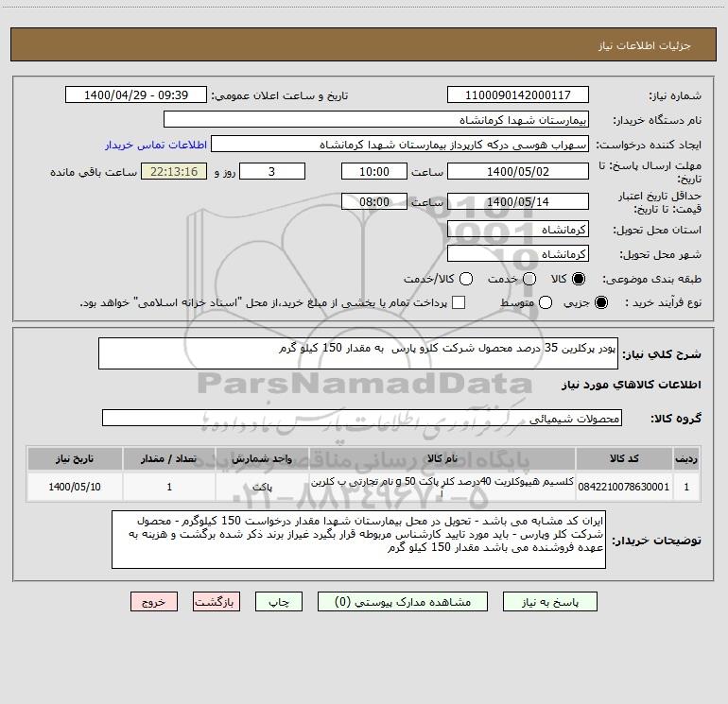Click the کد کالا column header
This screenshot has width=728, height=704.
pos(624,458)
